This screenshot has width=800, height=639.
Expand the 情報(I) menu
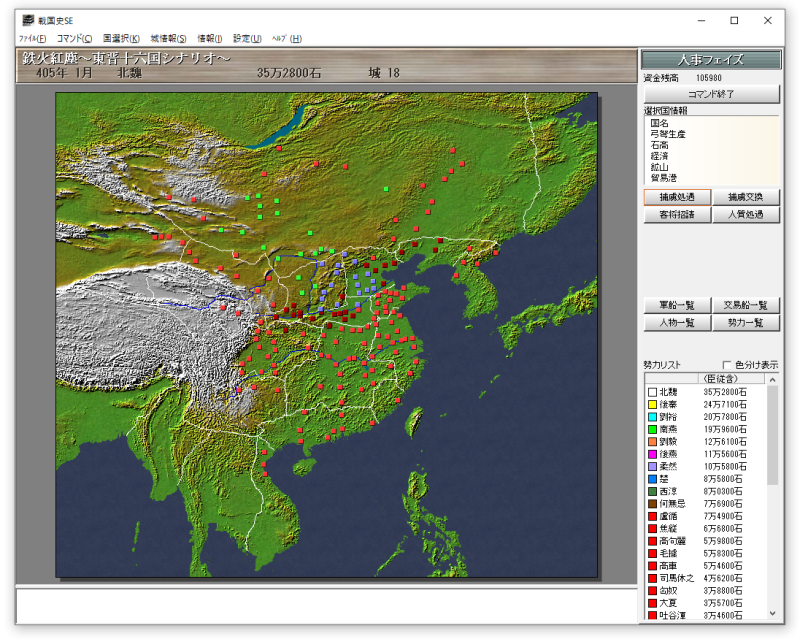[210, 39]
